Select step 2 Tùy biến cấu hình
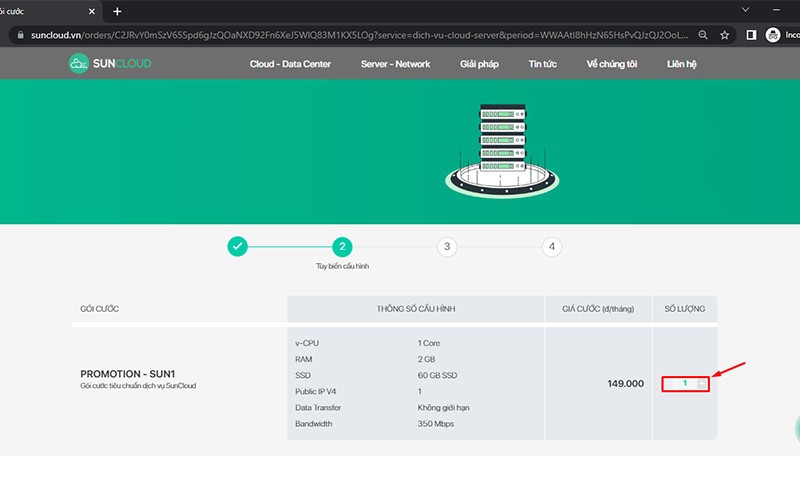 coord(342,246)
